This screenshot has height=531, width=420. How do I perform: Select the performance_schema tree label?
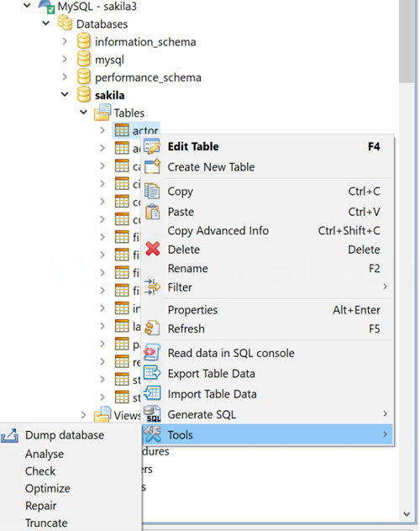pos(148,77)
